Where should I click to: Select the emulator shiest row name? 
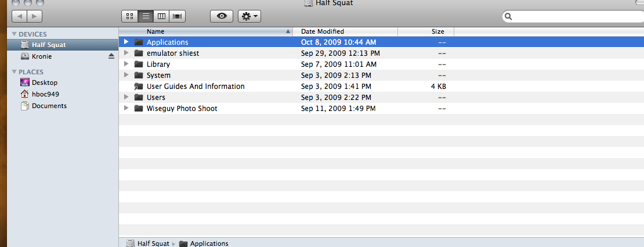point(173,53)
